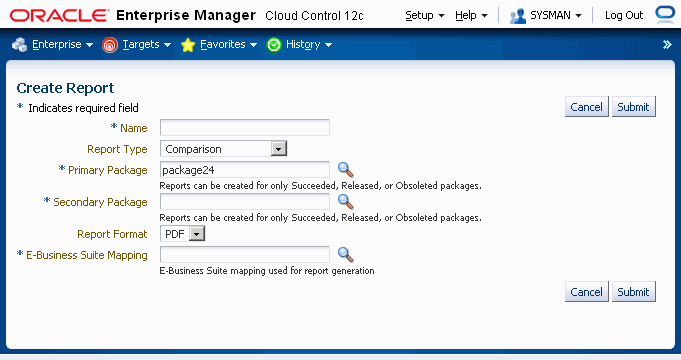Click the Primary Package search magnifier icon
The width and height of the screenshot is (681, 360).
point(346,170)
